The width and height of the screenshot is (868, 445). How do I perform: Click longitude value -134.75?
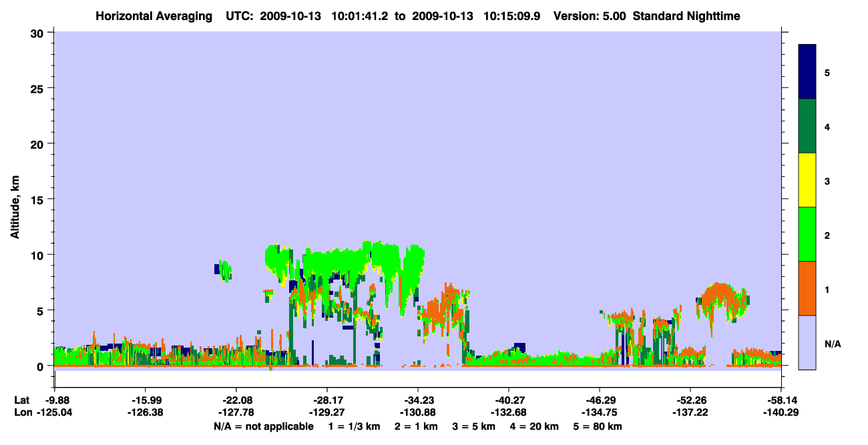click(599, 412)
